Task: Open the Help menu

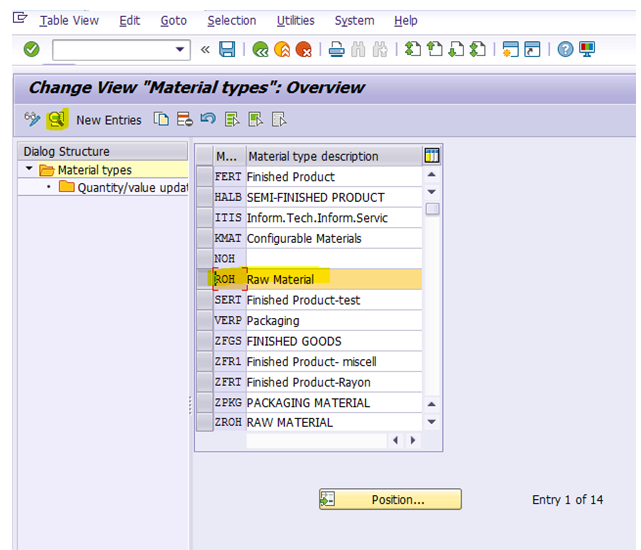Action: (x=406, y=20)
